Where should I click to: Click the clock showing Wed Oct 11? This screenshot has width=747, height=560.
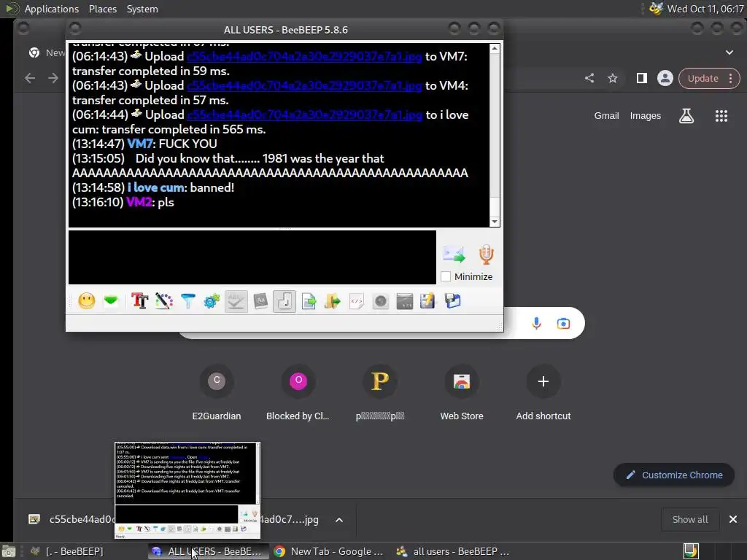pyautogui.click(x=705, y=9)
